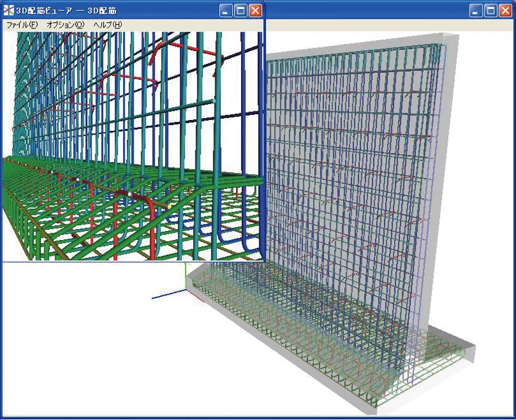Click the 3D配筋ビューア app icon in title bar
516x420 pixels.
tap(8, 10)
